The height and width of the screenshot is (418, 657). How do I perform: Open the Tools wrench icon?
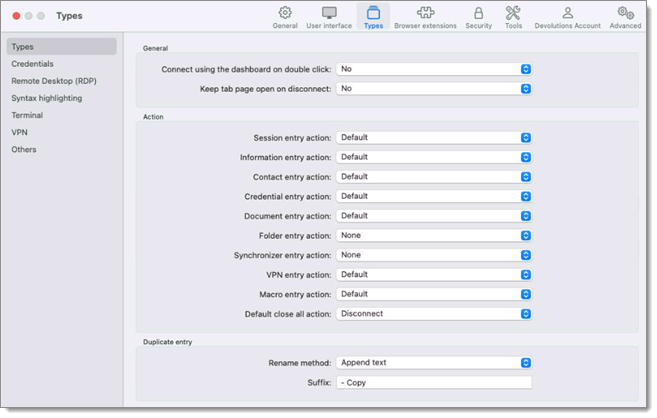513,13
